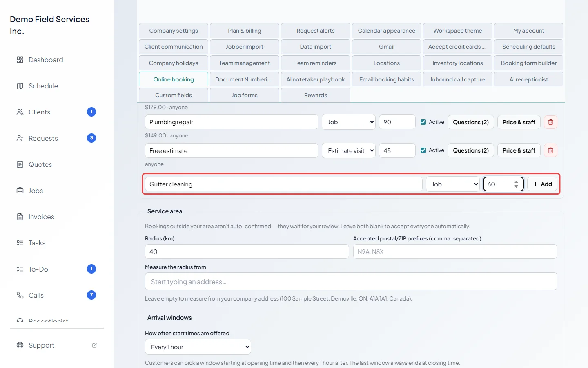588x368 pixels.
Task: Click the Jobs briefcase icon
Action: coord(20,191)
